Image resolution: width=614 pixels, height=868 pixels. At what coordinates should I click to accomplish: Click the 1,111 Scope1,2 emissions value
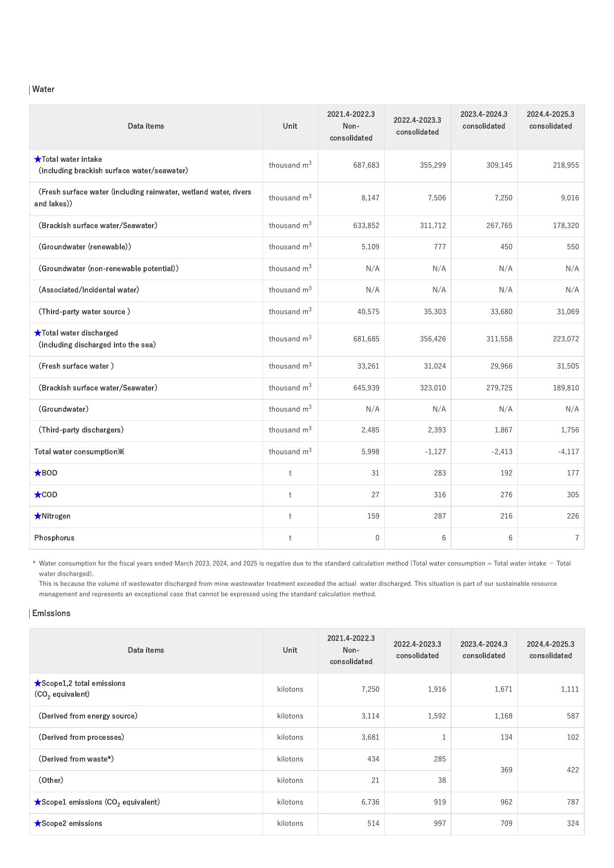[570, 689]
